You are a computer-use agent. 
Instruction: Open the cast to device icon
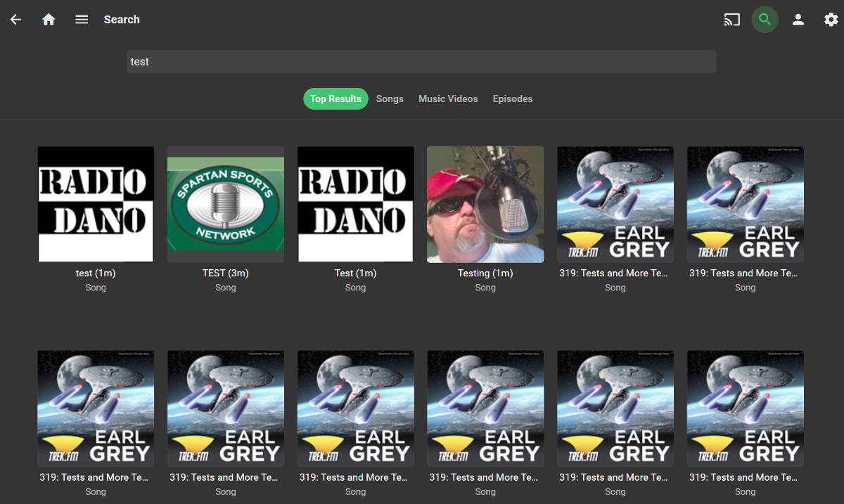point(732,20)
